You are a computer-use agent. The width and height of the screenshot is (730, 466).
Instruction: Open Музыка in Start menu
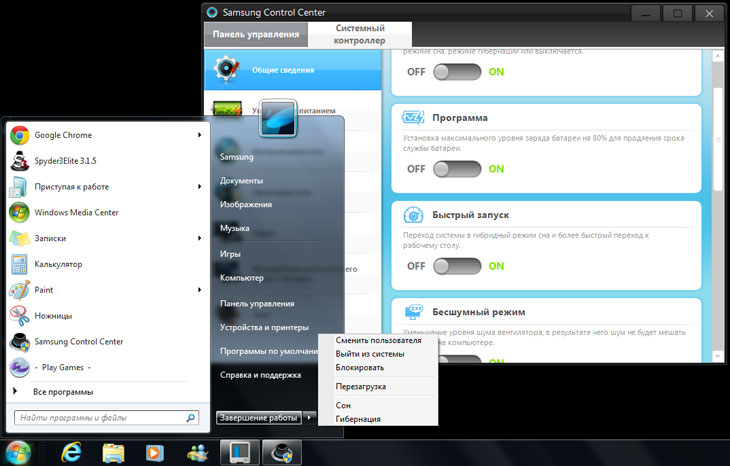235,228
